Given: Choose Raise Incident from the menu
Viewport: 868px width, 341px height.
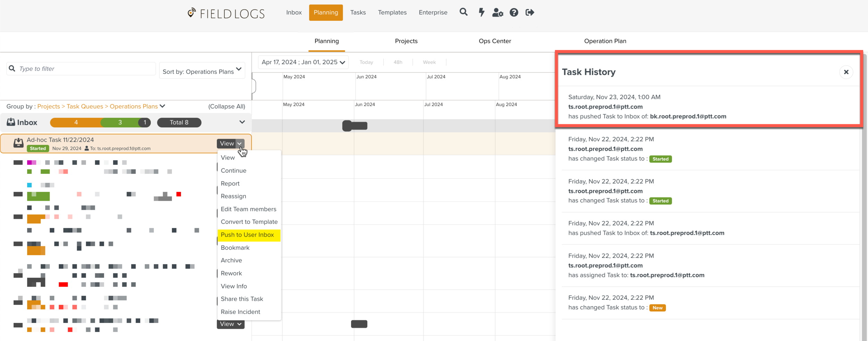Looking at the screenshot, I should (240, 312).
